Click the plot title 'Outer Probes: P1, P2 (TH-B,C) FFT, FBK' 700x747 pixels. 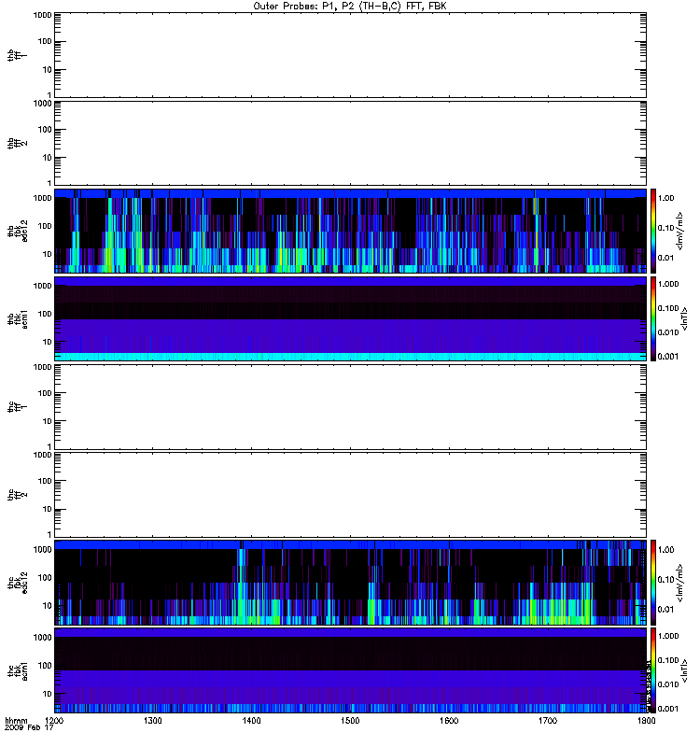click(x=350, y=7)
